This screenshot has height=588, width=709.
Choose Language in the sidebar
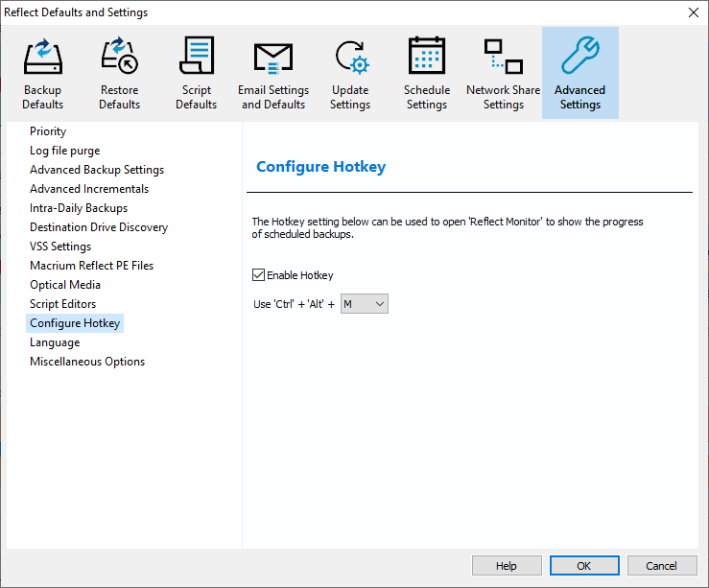point(55,342)
